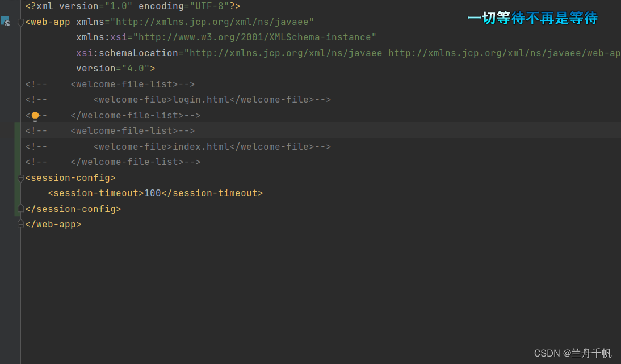Image resolution: width=621 pixels, height=364 pixels.
Task: Click the last commented </welcome-file-list> line
Action: click(113, 162)
